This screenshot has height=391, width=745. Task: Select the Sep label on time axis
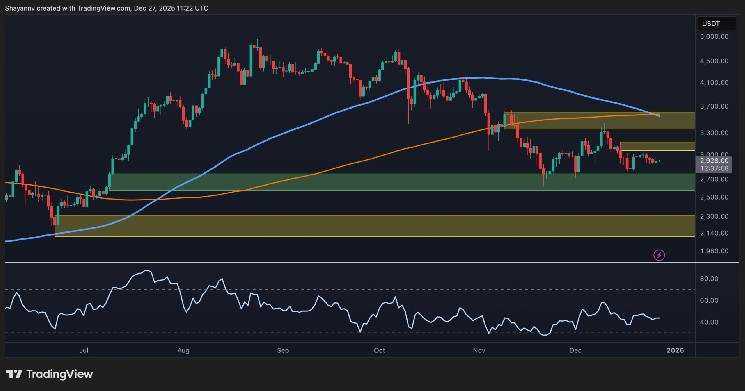pyautogui.click(x=283, y=351)
